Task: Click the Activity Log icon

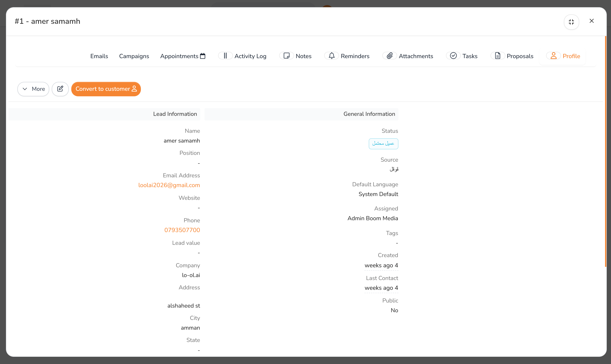Action: [225, 56]
